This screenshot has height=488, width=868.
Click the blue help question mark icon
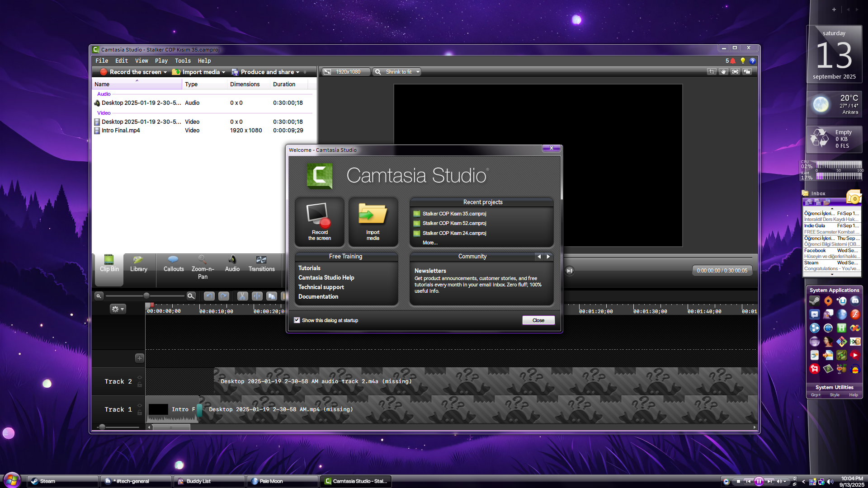(x=752, y=61)
